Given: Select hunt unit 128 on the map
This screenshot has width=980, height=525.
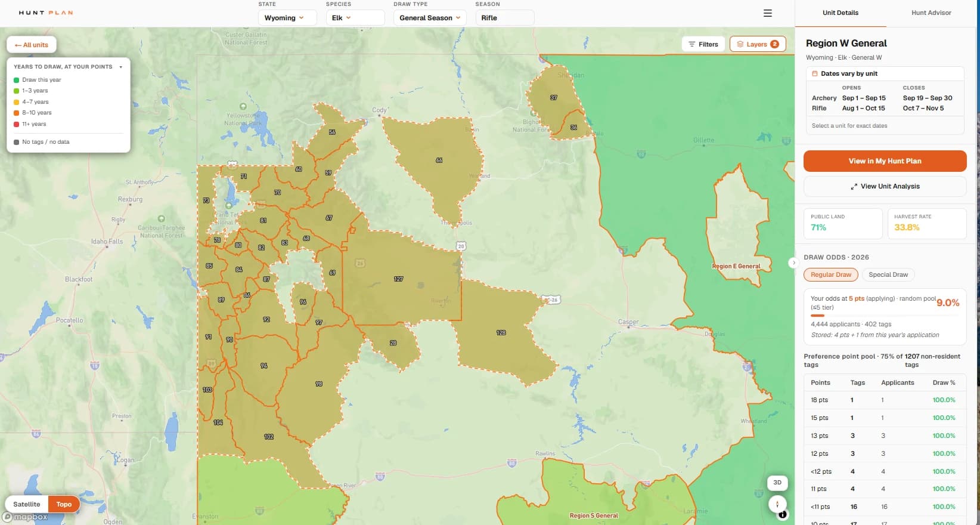Looking at the screenshot, I should [x=501, y=332].
